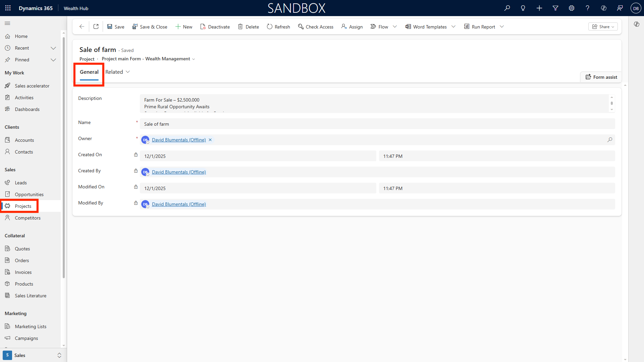This screenshot has width=644, height=362.
Task: Click the Owner lookup search icon
Action: click(609, 140)
